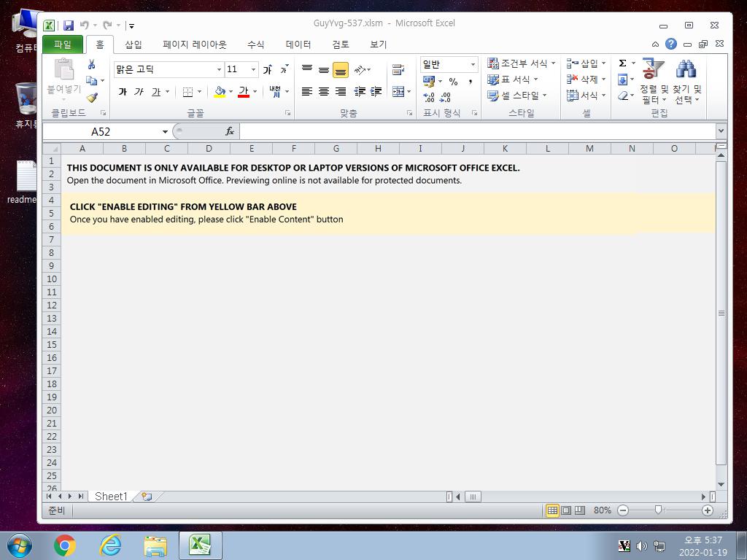Switch to Page Layout view in the status bar
This screenshot has width=747, height=560.
[x=566, y=510]
